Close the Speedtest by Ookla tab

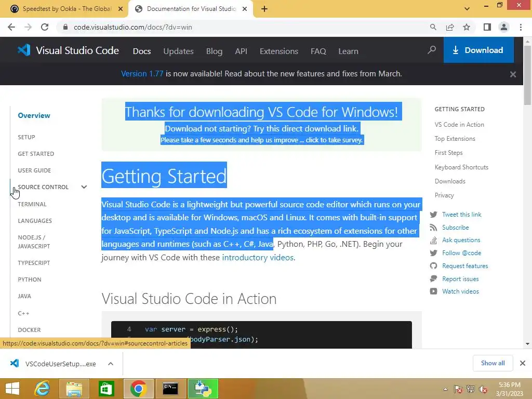[121, 9]
